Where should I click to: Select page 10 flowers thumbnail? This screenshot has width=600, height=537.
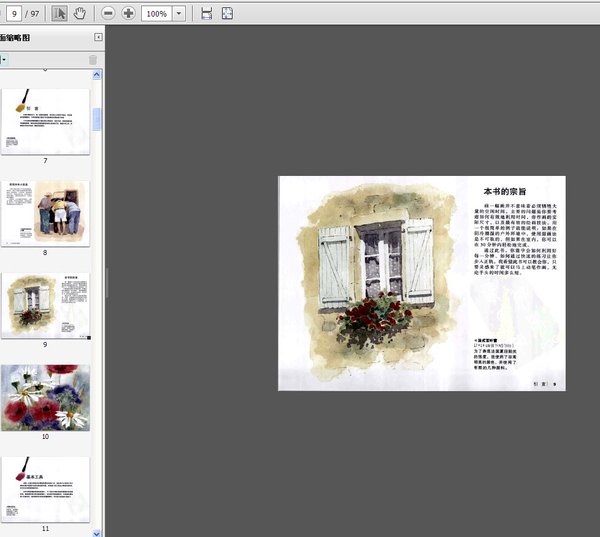tap(45, 398)
